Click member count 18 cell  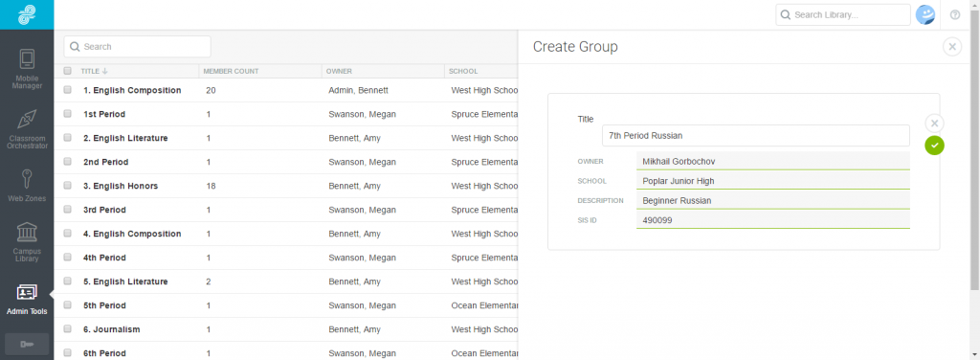(211, 186)
